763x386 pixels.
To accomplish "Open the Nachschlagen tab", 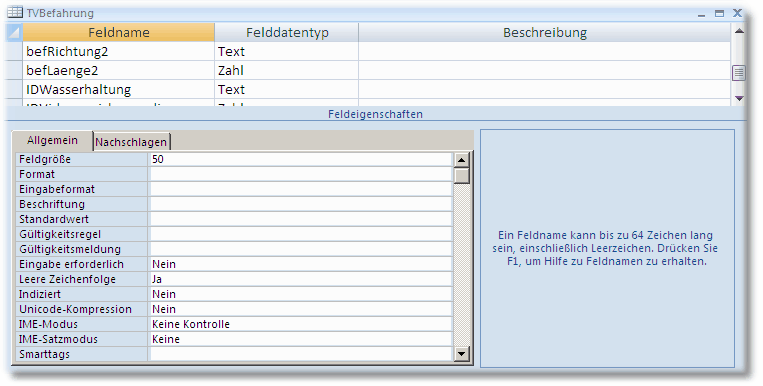I will pos(131,142).
